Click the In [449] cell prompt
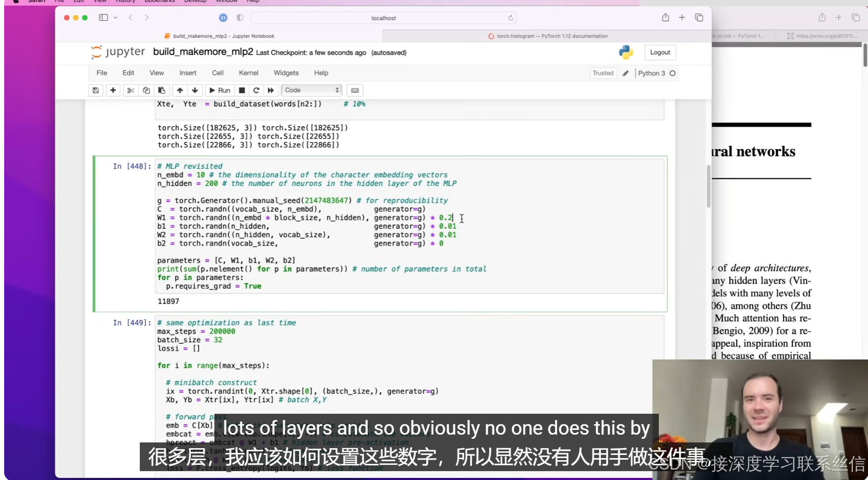 click(x=132, y=323)
